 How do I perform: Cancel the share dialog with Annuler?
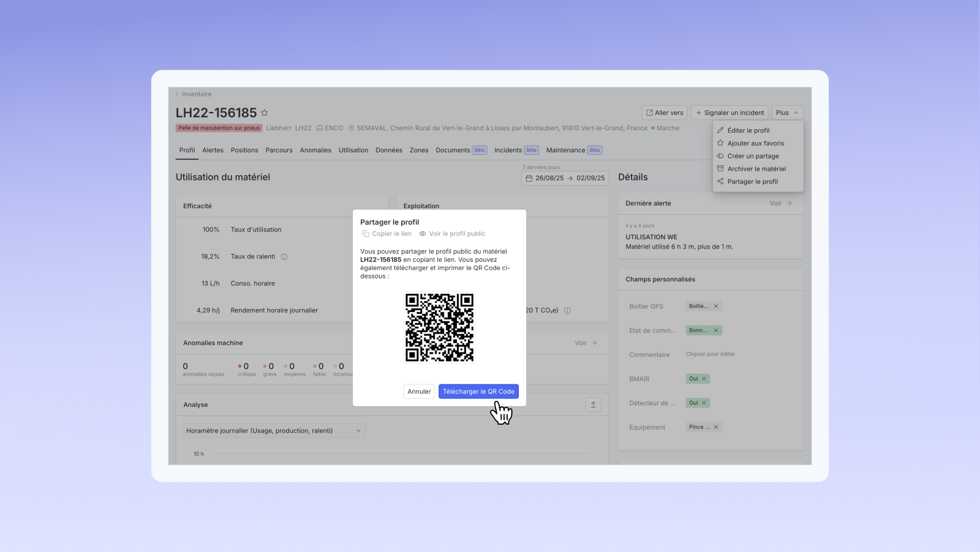tap(419, 392)
